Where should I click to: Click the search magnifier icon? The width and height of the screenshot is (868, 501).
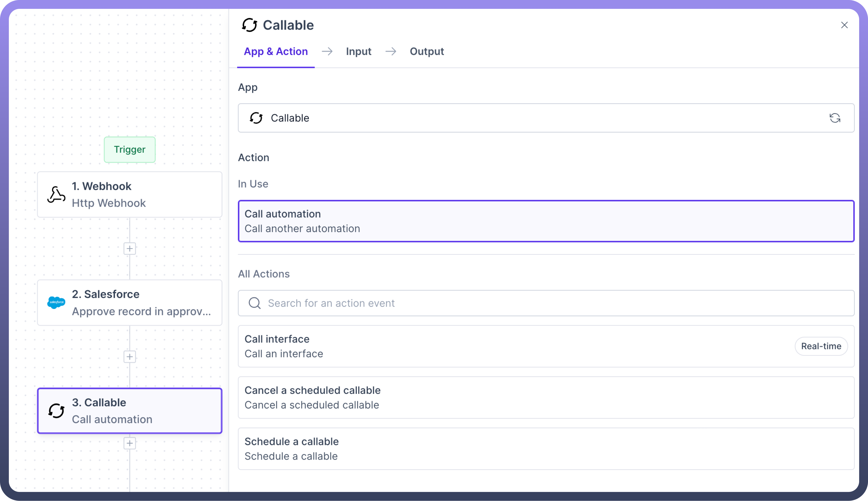254,303
